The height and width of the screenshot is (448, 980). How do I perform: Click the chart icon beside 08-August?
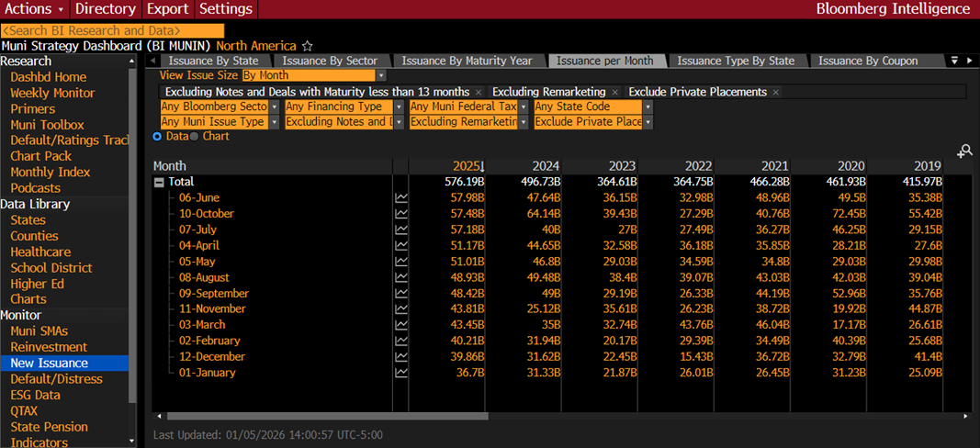[400, 277]
